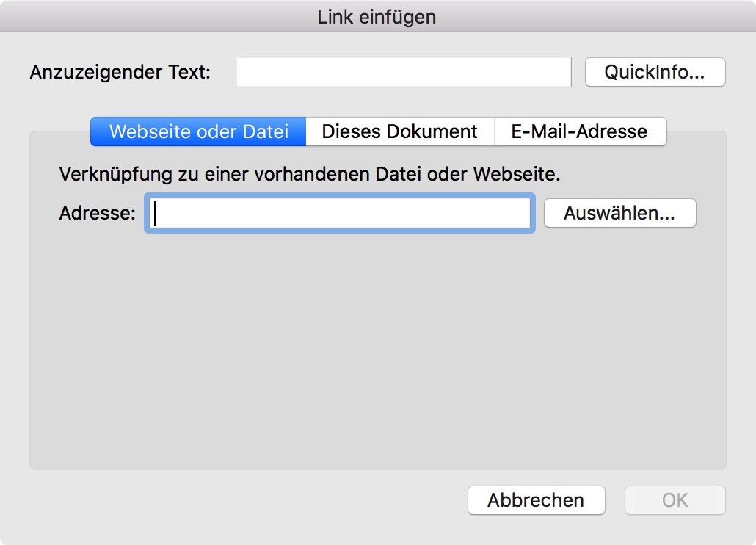The image size is (756, 545).
Task: Dismiss Link einfügen dialog via Abbrechen
Action: (x=536, y=500)
